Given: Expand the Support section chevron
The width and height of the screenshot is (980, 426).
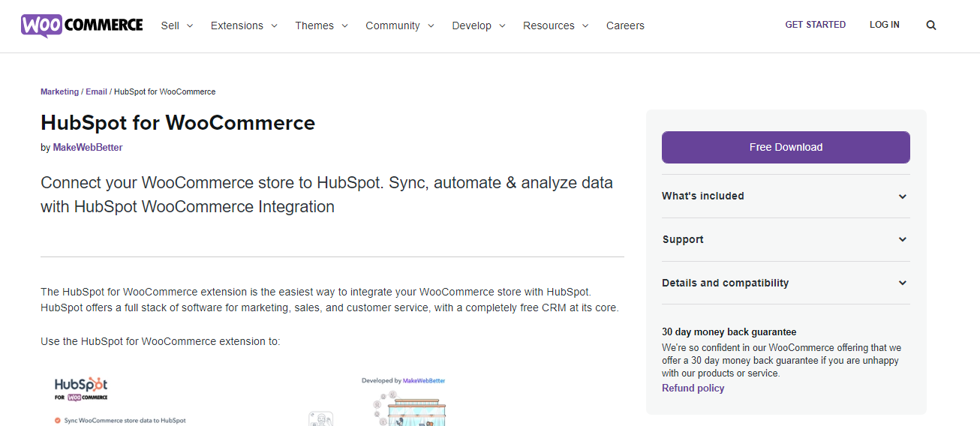Looking at the screenshot, I should pos(903,240).
